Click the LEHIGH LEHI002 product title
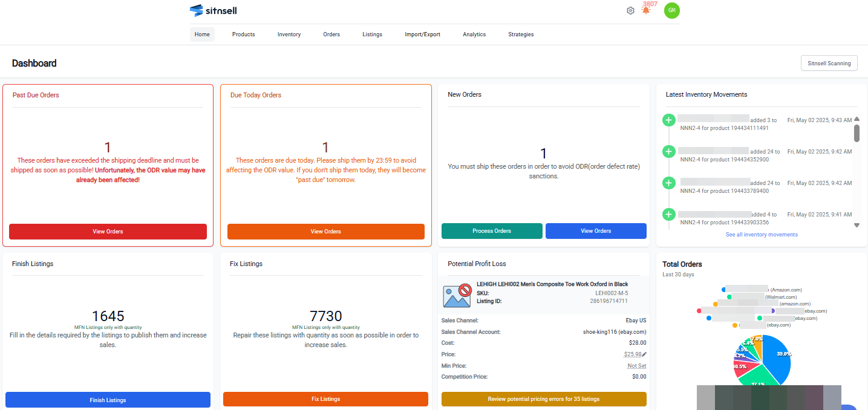 552,284
